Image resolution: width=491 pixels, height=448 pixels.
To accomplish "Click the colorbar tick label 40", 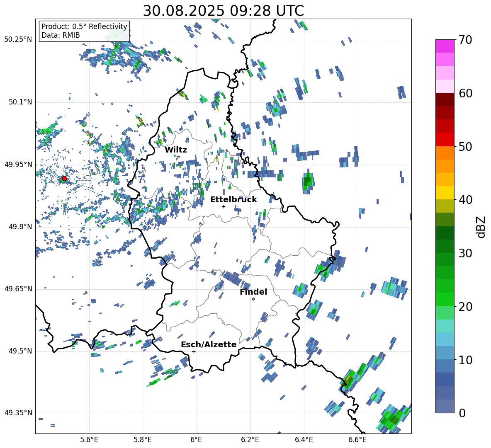I will click(x=465, y=200).
